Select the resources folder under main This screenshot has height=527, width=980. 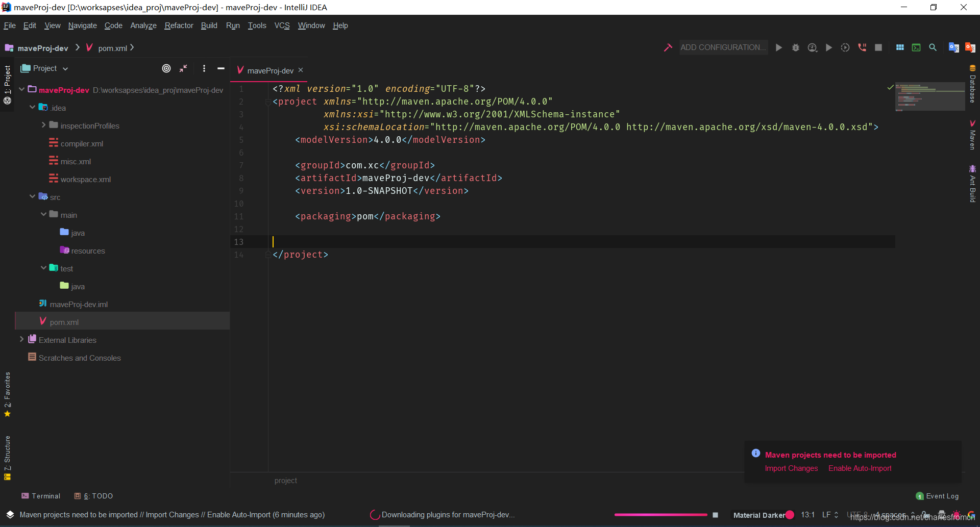(x=88, y=251)
